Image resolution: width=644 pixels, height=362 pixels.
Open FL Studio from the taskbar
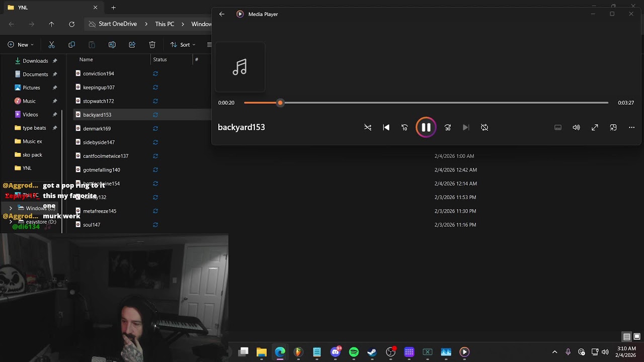tap(298, 352)
